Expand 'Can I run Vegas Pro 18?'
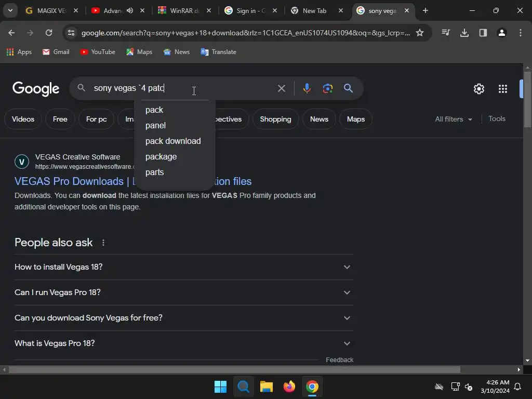This screenshot has height=399, width=532. pyautogui.click(x=183, y=292)
